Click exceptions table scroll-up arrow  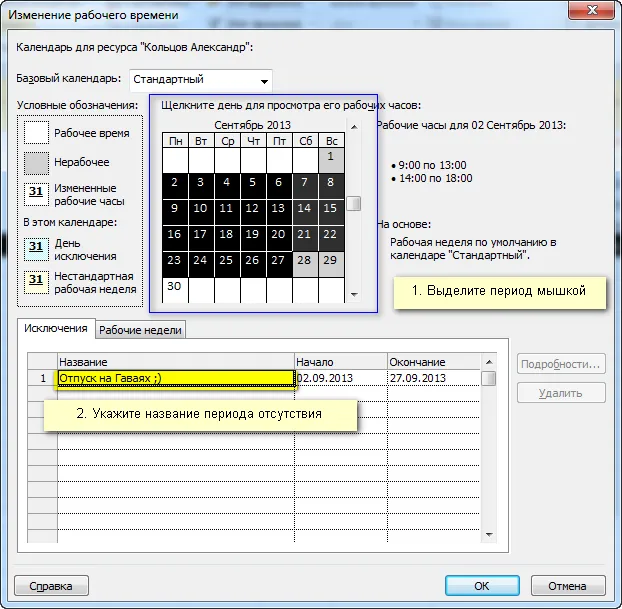[x=489, y=362]
